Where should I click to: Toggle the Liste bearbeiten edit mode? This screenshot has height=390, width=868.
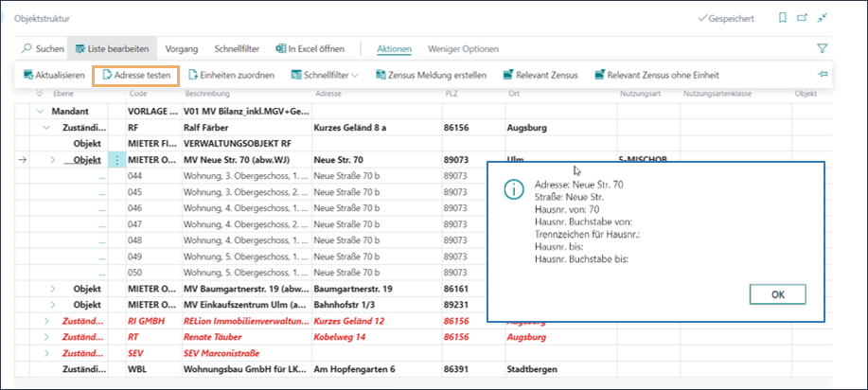click(x=114, y=48)
